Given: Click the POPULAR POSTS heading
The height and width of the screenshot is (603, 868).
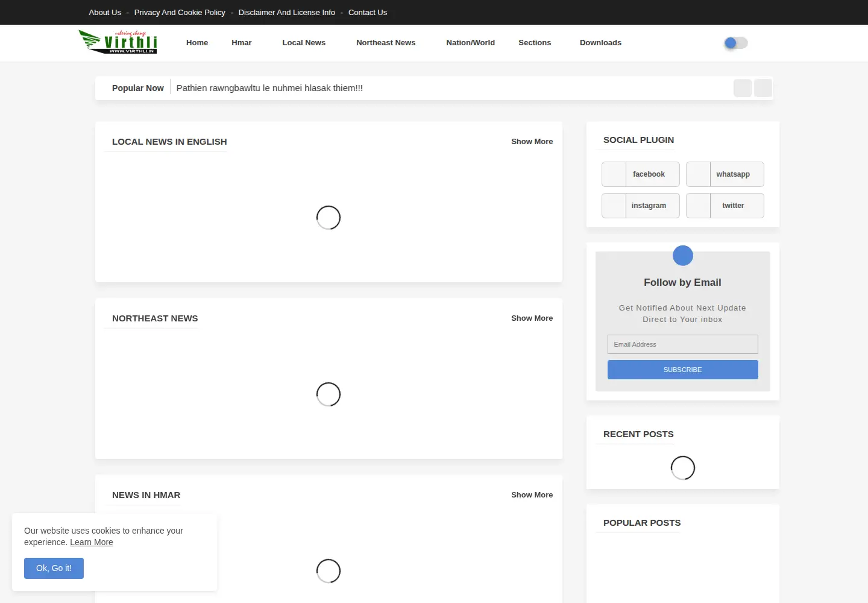Looking at the screenshot, I should pyautogui.click(x=642, y=523).
